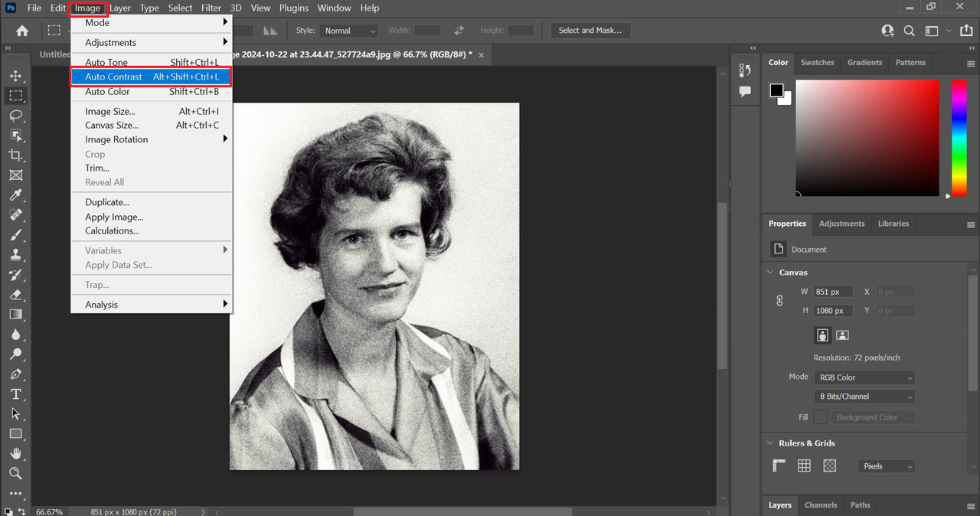Open the Comments panel icon
Viewport: 980px width, 516px height.
click(745, 91)
